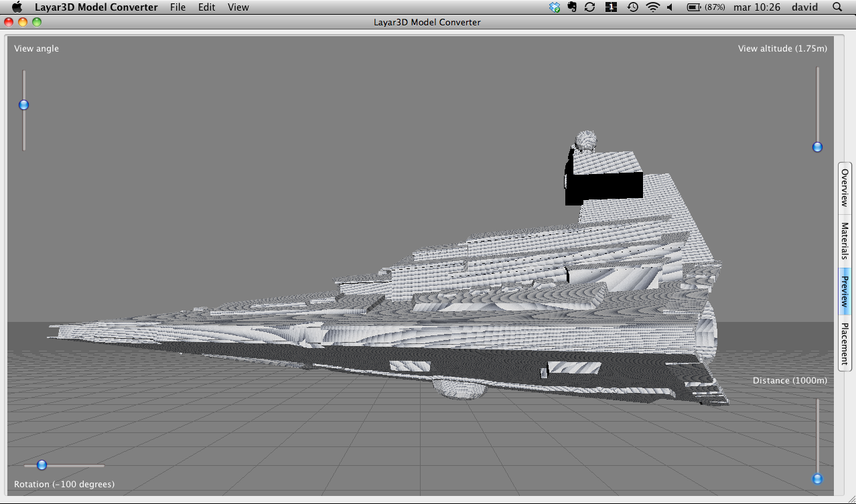Open the Time Machine menu bar icon

point(632,7)
